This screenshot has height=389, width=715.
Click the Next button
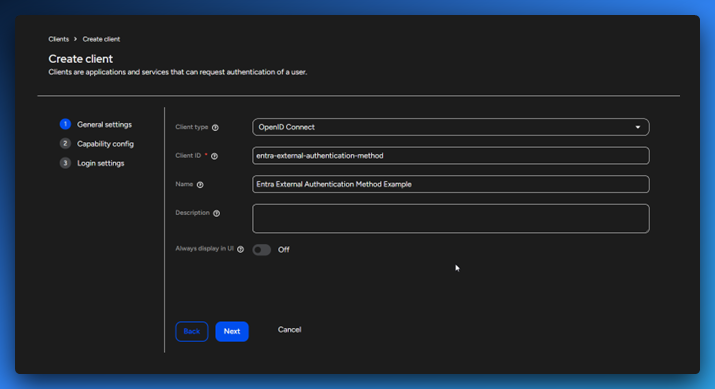pos(232,332)
